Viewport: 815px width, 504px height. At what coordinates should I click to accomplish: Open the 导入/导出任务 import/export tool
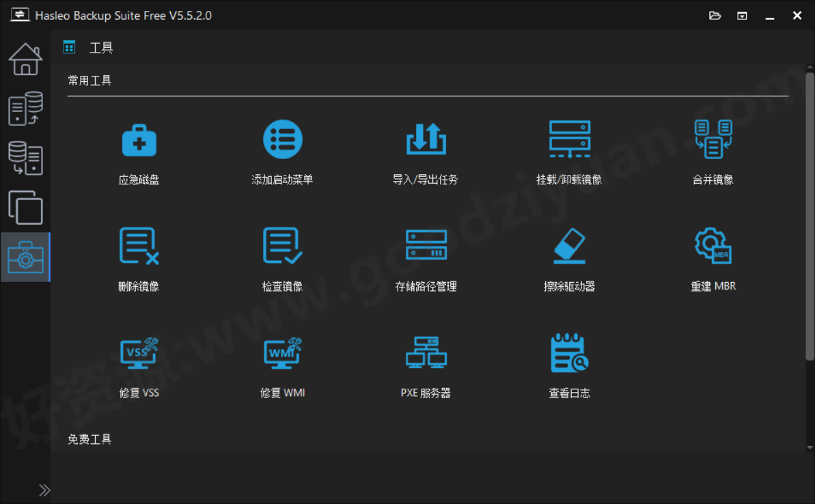coord(426,152)
